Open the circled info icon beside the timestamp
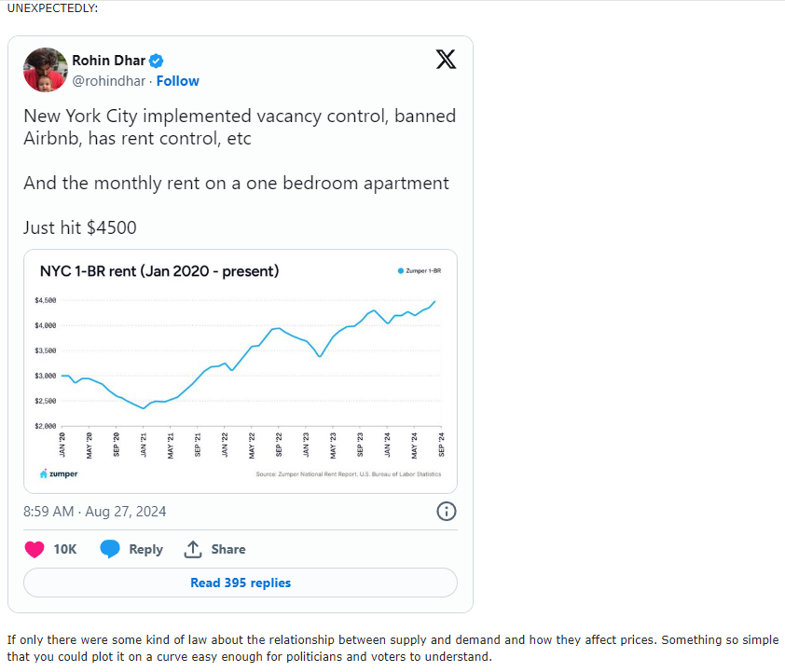The width and height of the screenshot is (785, 672). [x=446, y=511]
